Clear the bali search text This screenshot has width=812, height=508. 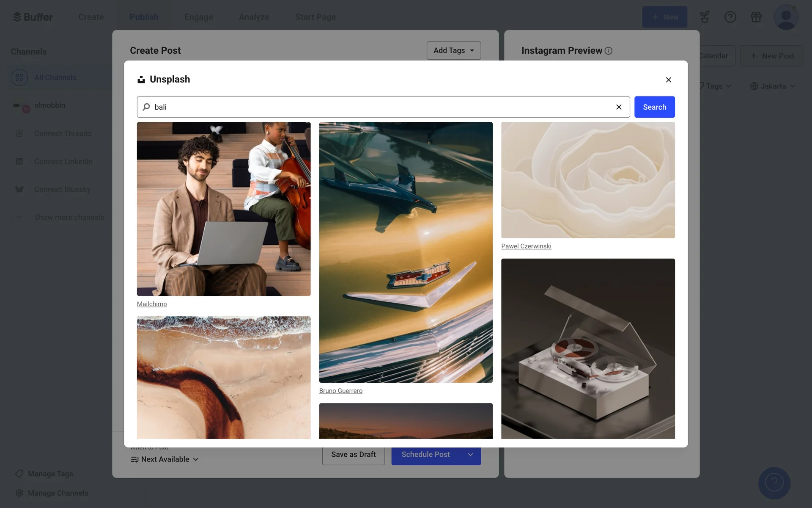(619, 107)
